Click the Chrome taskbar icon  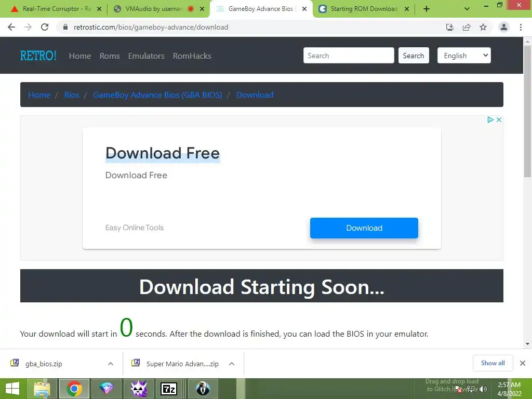click(x=74, y=389)
